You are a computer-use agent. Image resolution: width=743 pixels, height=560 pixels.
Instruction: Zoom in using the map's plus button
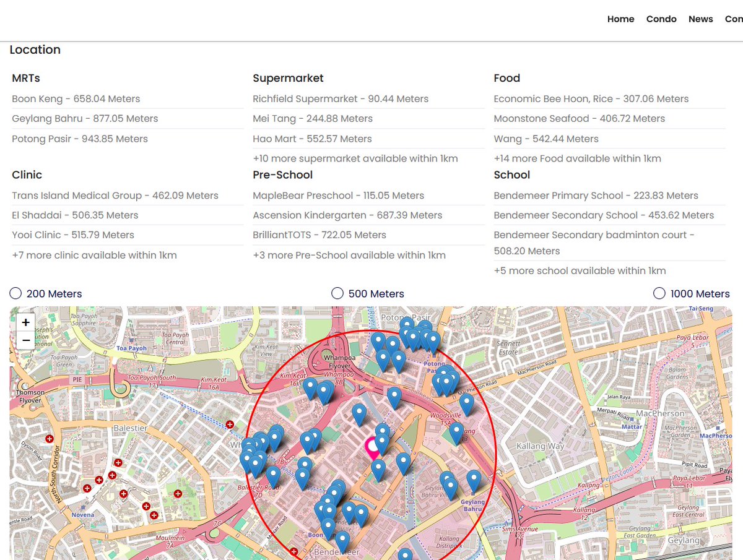25,322
